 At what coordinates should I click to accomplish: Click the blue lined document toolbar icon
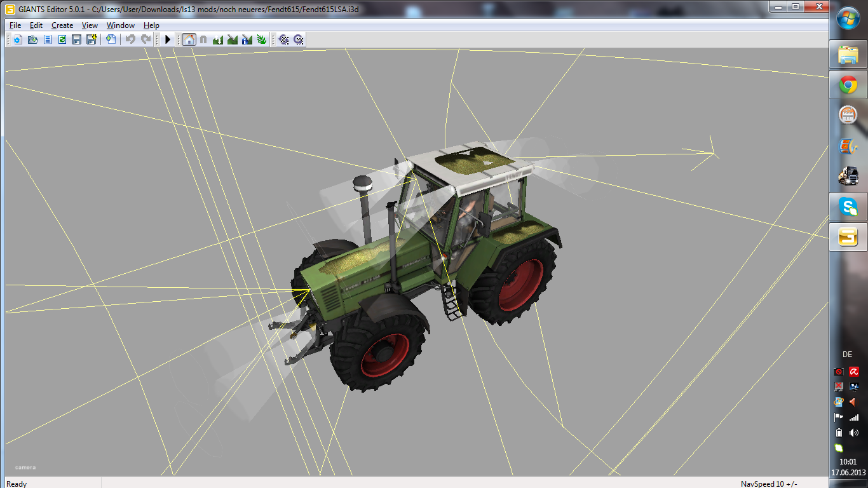[x=47, y=39]
